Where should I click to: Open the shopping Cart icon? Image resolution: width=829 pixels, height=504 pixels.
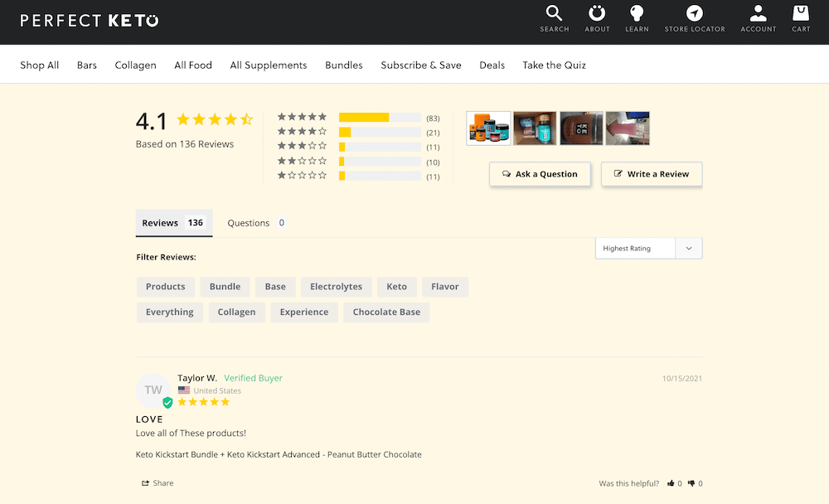tap(801, 13)
